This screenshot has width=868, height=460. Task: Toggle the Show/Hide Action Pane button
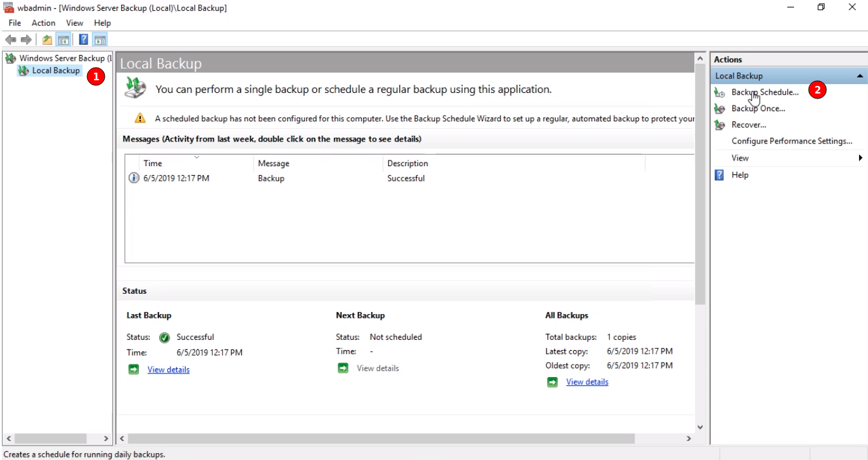click(100, 40)
